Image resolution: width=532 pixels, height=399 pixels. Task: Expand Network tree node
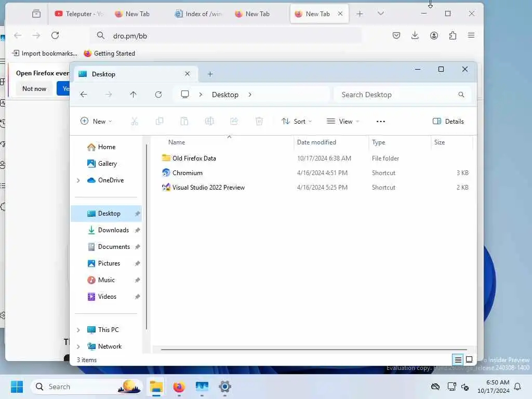(x=78, y=347)
